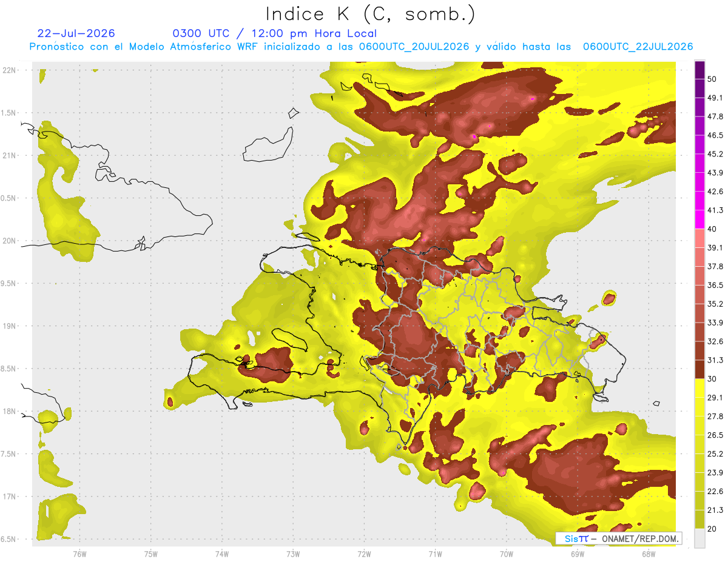This screenshot has width=728, height=562.
Task: Click the colorbar value '25.2'
Action: click(x=715, y=454)
